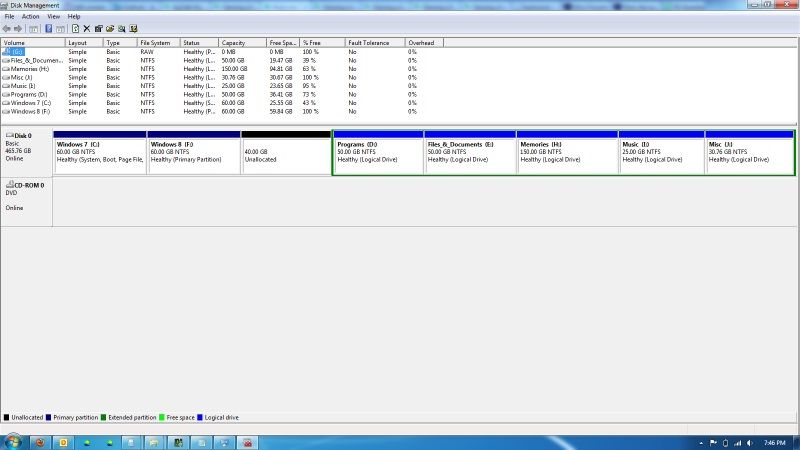Click the Back arrow in the toolbar
The width and height of the screenshot is (800, 450).
7,29
